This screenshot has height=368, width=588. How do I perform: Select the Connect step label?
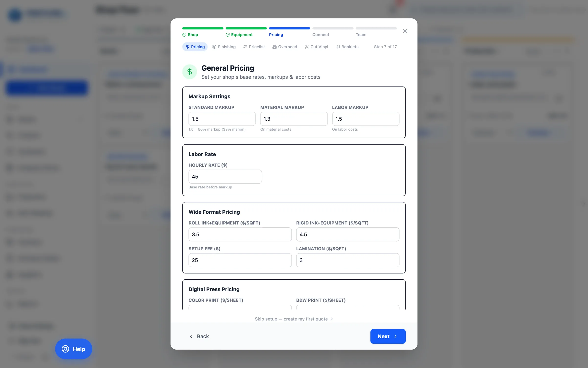[x=321, y=35]
